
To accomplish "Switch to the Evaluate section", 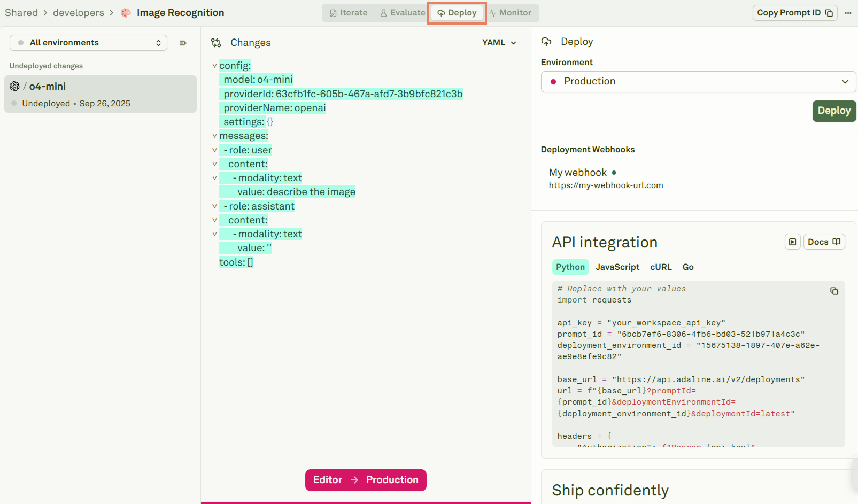I will 402,12.
